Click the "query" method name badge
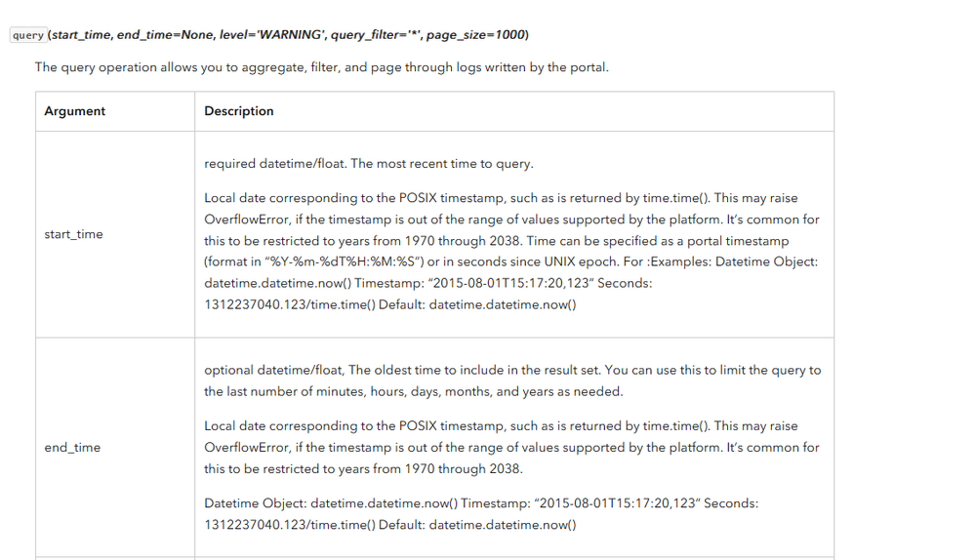Screen dimensions: 975x560 tap(28, 36)
